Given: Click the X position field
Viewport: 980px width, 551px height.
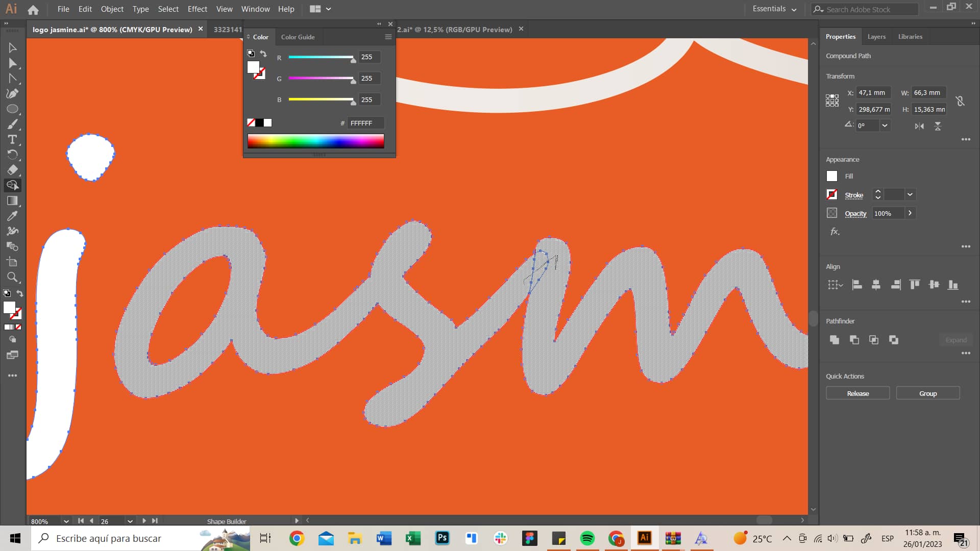Looking at the screenshot, I should point(873,92).
